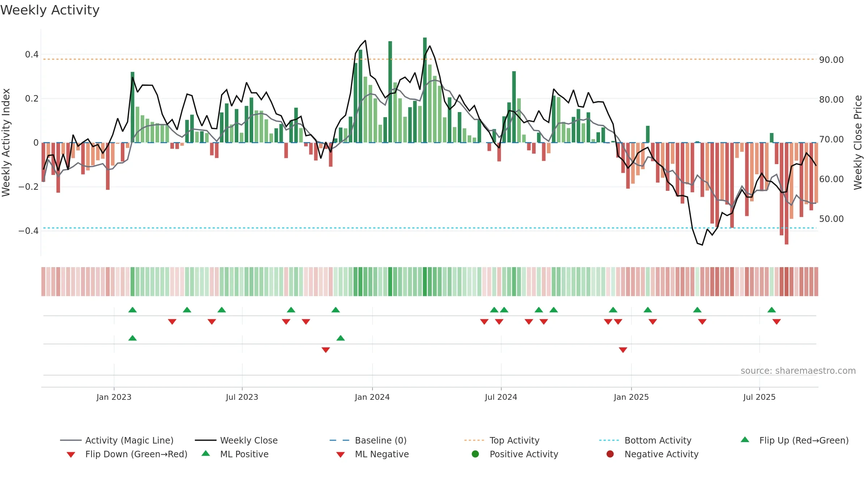Click the Weekly Activity chart title

[x=50, y=10]
